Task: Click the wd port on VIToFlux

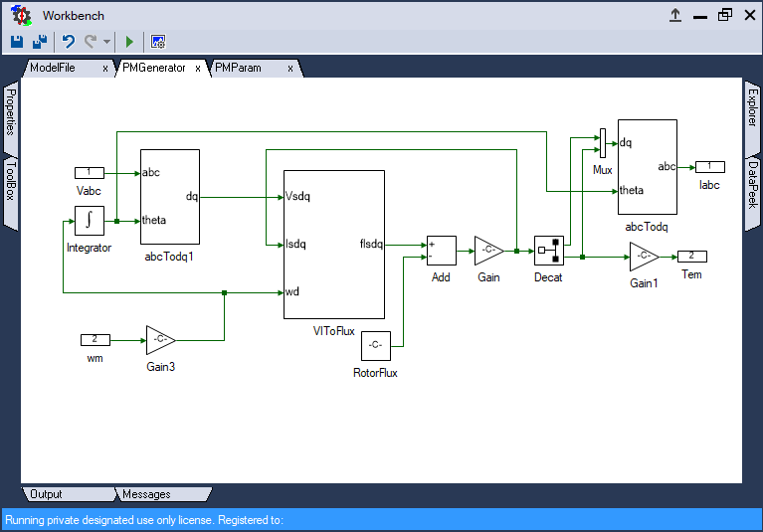Action: 292,291
